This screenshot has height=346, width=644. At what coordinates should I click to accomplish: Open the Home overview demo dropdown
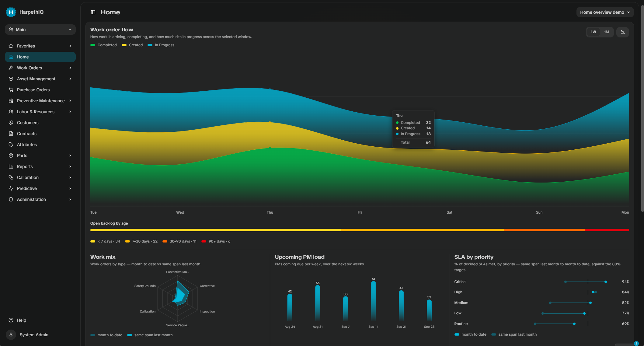605,12
